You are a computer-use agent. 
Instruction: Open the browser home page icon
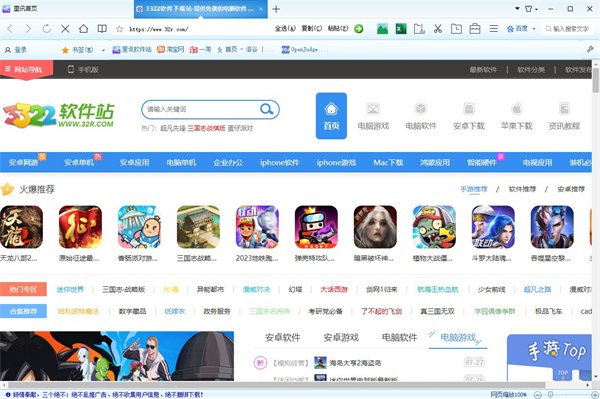83,29
